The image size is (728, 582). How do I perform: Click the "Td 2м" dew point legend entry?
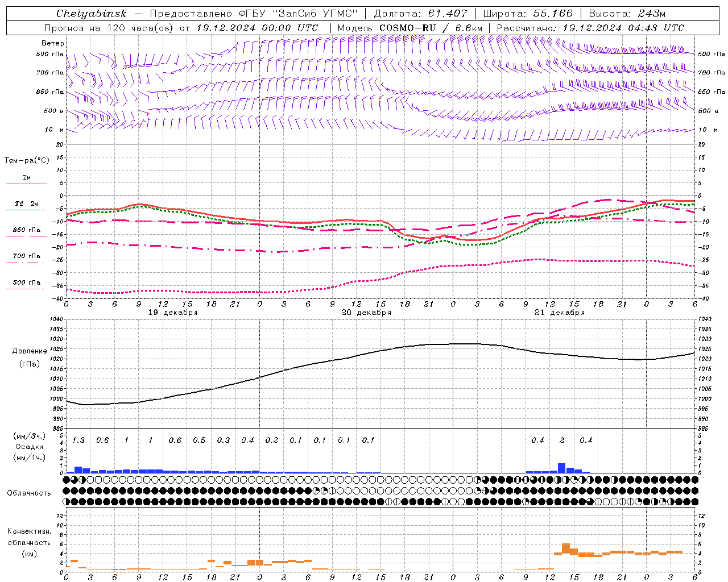[x=26, y=203]
